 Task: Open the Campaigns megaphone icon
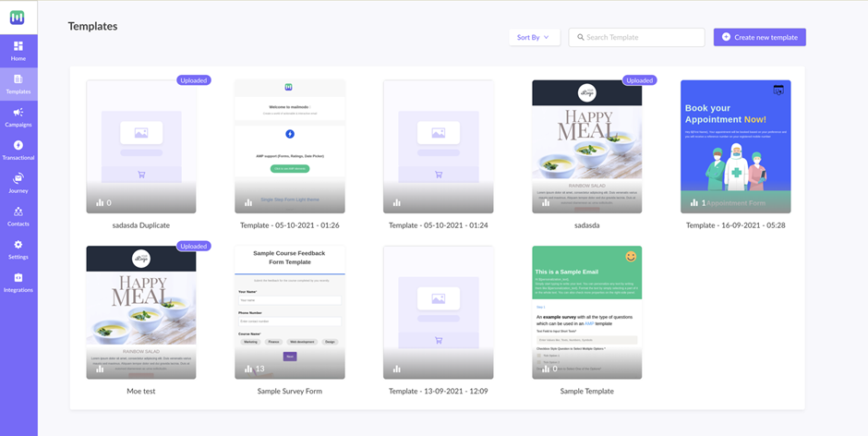(18, 113)
